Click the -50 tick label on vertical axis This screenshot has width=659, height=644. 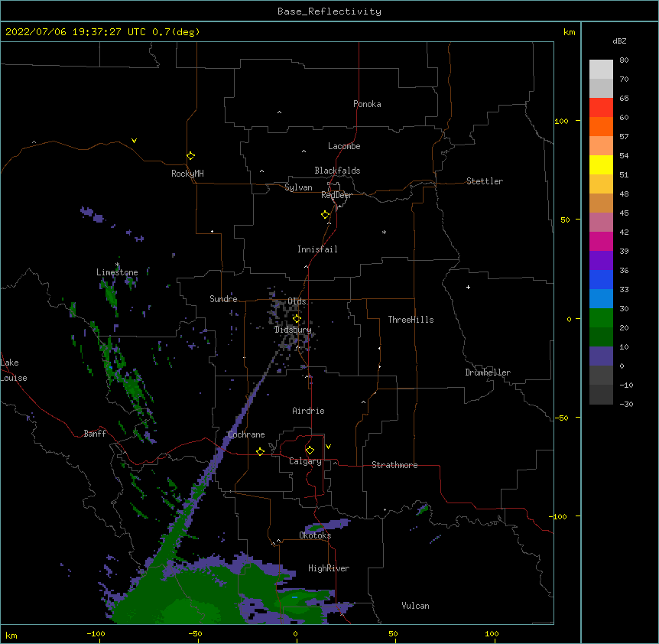(x=562, y=418)
